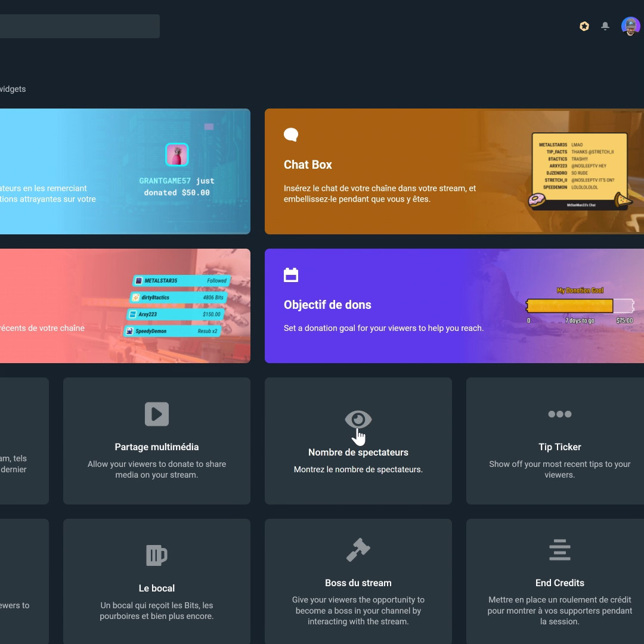Click the Chat Box speech bubble icon
This screenshot has width=644, height=644.
pos(291,135)
